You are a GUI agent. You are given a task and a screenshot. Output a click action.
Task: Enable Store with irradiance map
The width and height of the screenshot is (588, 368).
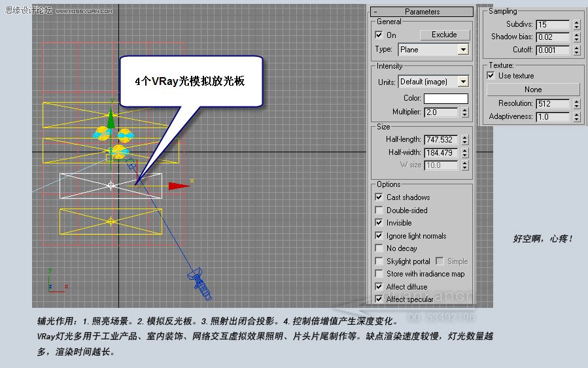[x=379, y=274]
